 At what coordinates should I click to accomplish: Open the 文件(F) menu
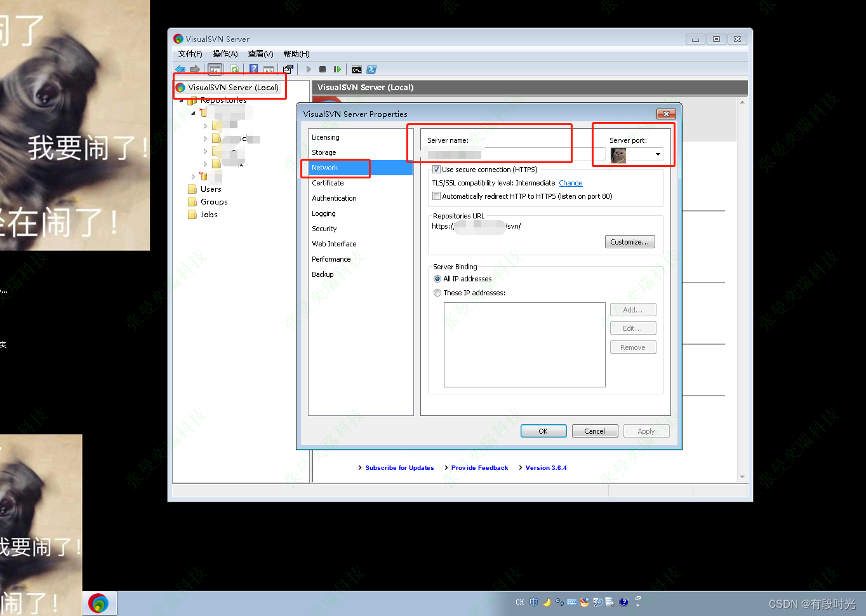(x=190, y=54)
